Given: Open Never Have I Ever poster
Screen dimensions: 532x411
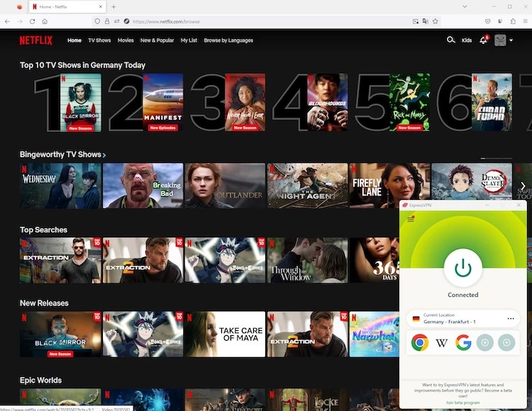Looking at the screenshot, I should click(x=245, y=102).
